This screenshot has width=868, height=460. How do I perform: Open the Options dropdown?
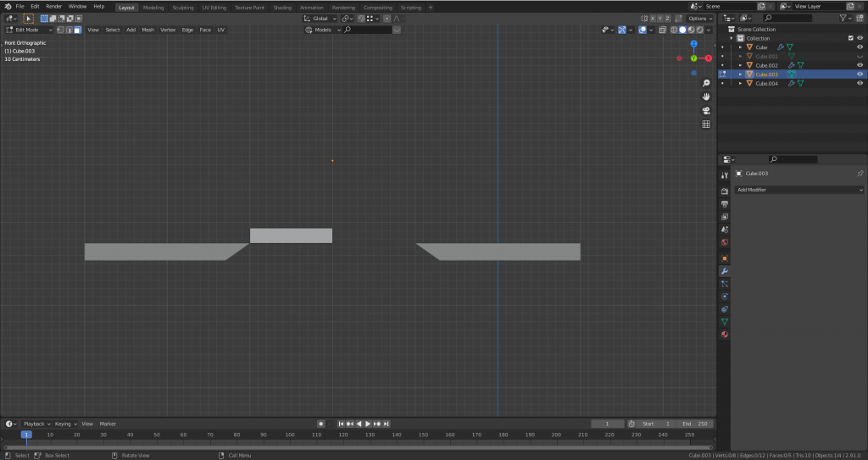[701, 19]
